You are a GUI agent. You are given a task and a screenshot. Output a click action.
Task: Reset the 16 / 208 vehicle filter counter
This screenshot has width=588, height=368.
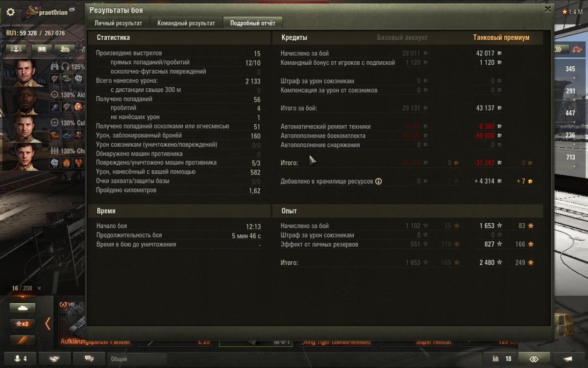point(39,288)
